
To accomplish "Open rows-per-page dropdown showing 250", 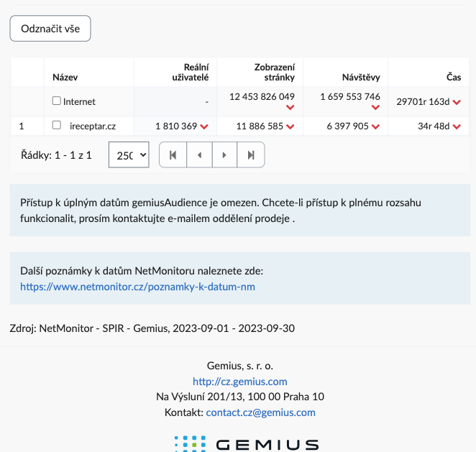I will coord(129,154).
